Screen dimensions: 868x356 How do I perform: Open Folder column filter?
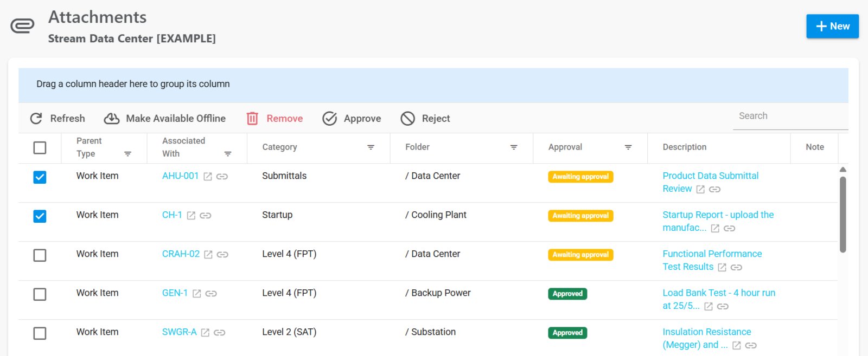click(514, 147)
